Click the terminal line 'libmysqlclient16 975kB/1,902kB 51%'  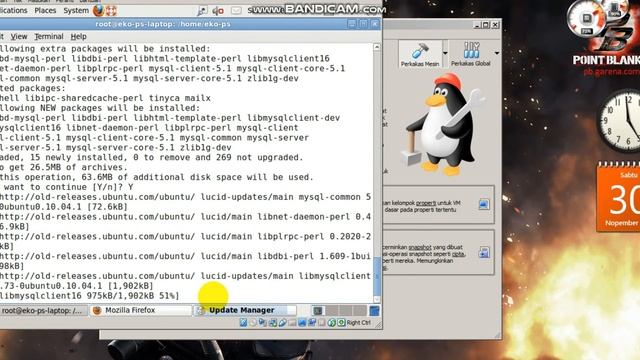pyautogui.click(x=89, y=296)
